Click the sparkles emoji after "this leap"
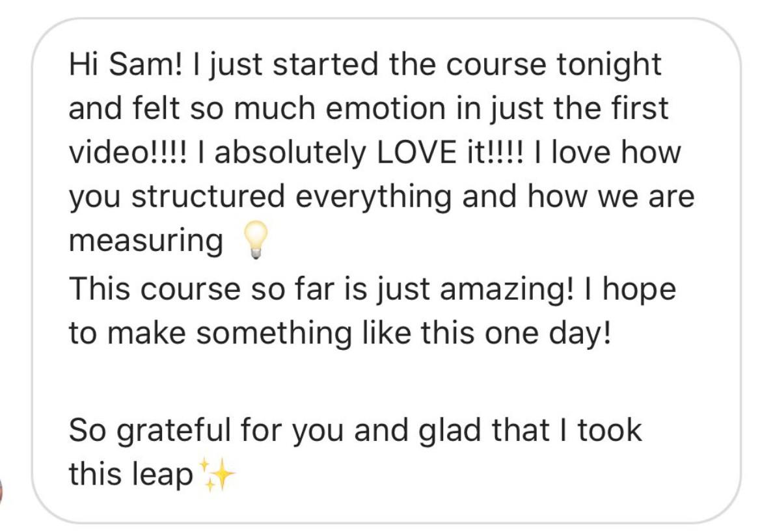The image size is (760, 532). [217, 474]
